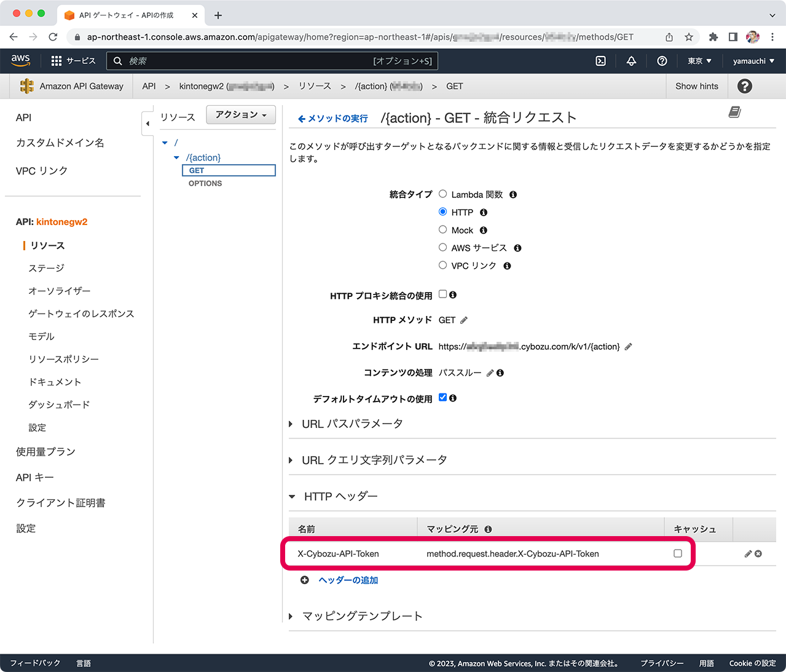Open the documentation book icon
This screenshot has width=786, height=672.
pos(734,112)
